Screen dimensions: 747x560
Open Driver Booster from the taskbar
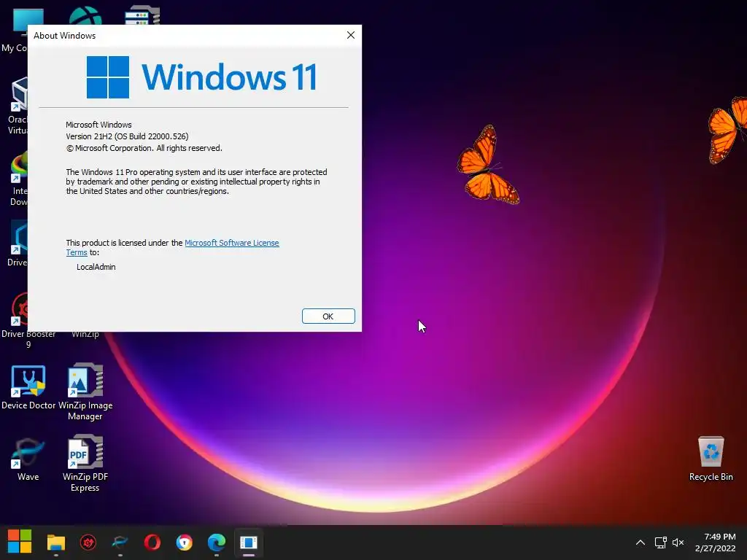[x=88, y=542]
